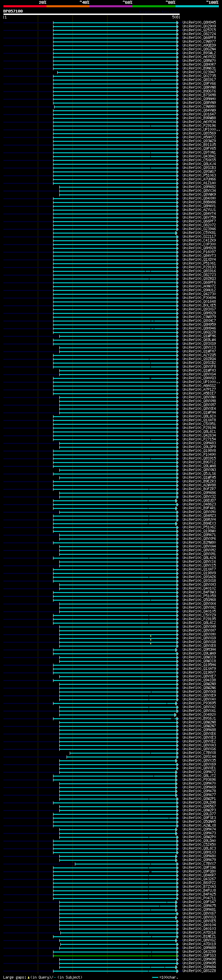Select label UniRef100_Q8VXE6
Screen dimensions: 222x980
[x=199, y=734]
